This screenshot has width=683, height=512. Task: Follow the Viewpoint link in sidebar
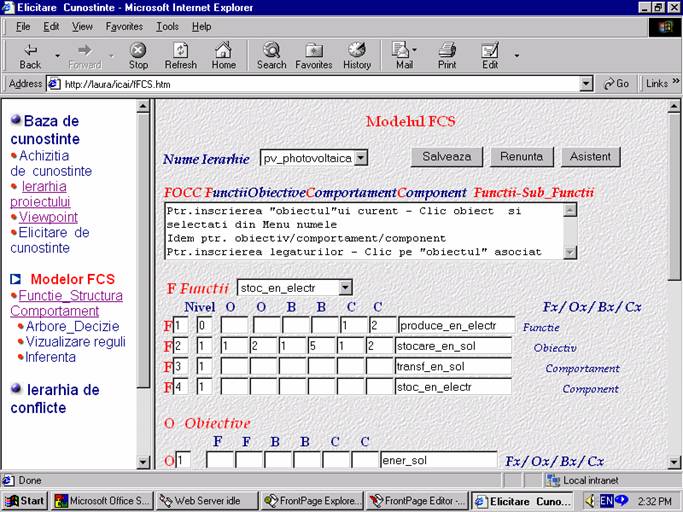click(48, 217)
